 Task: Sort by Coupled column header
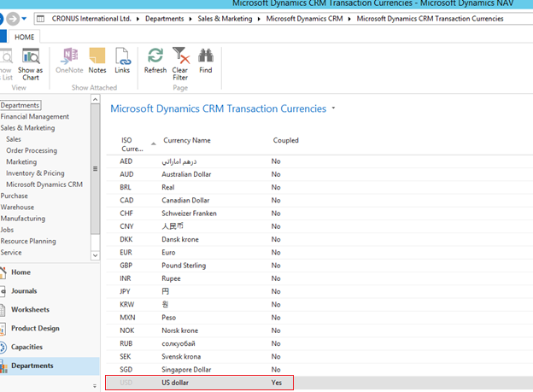[x=285, y=140]
